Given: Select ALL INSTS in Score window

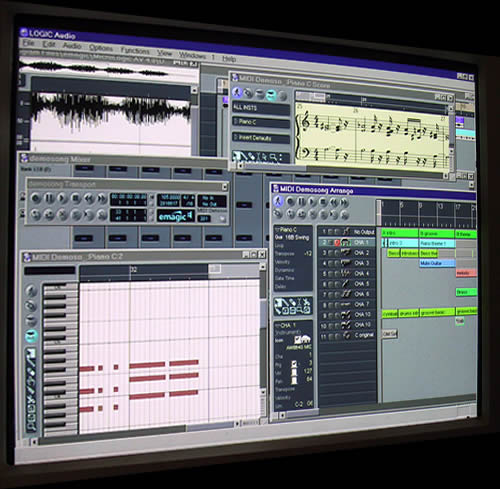Looking at the screenshot, I should click(261, 108).
